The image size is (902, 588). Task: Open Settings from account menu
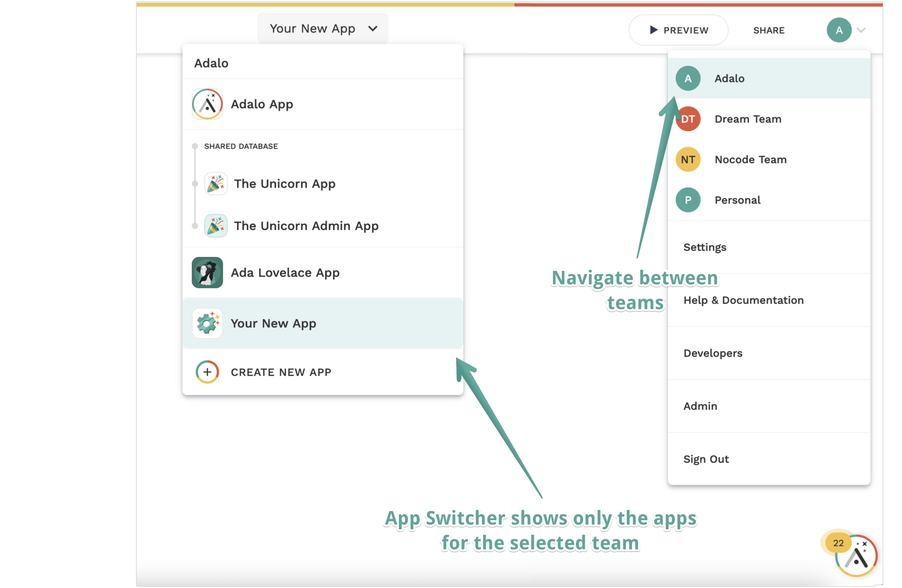769,247
